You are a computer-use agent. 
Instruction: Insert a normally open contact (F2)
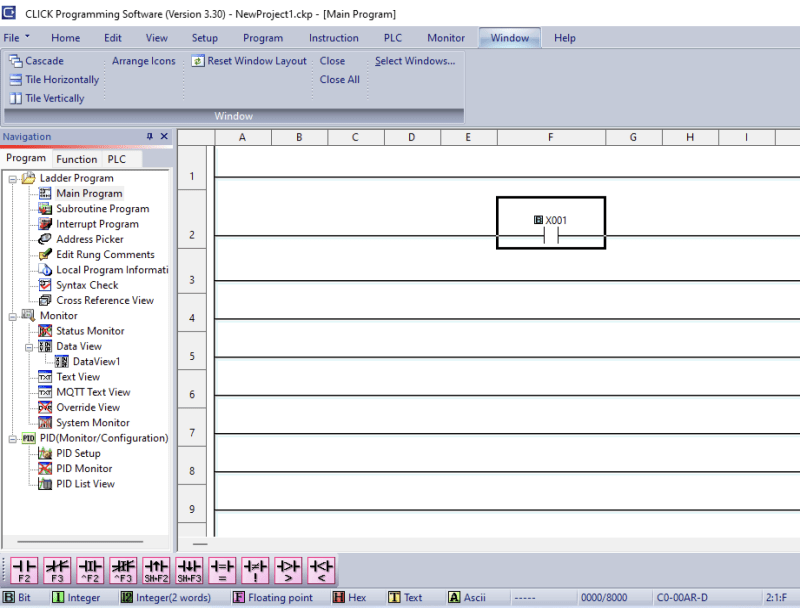point(24,570)
